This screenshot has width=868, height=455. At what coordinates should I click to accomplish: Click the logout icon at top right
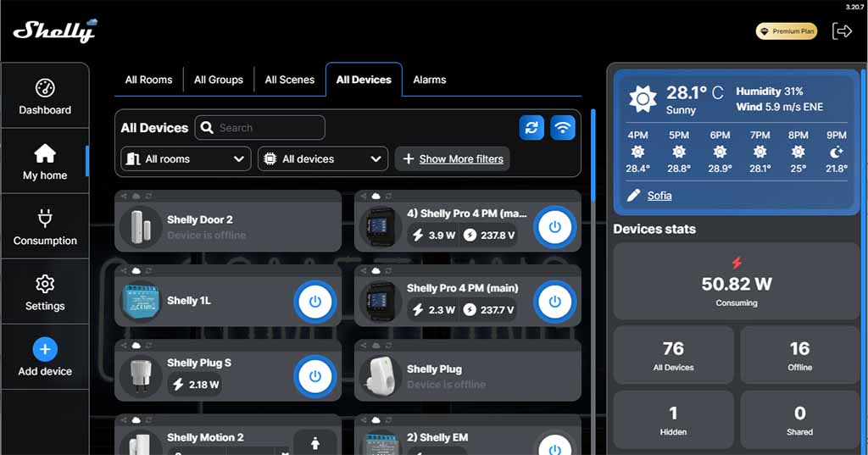tap(842, 31)
